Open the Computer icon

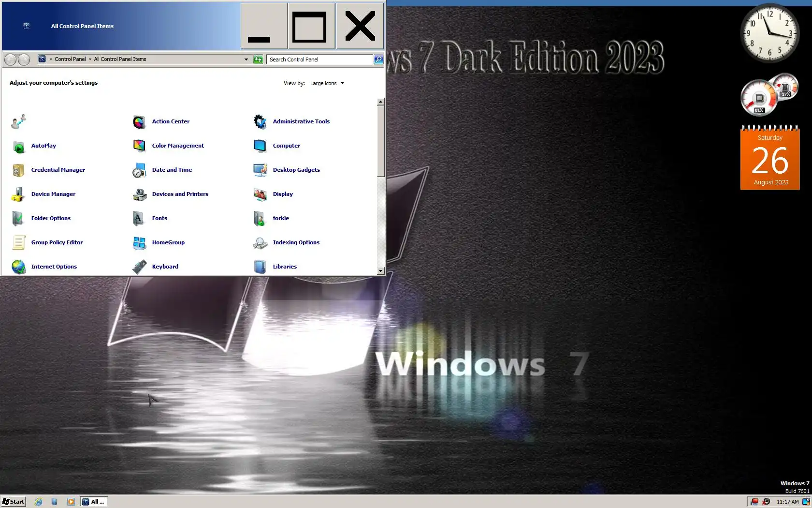(x=260, y=146)
